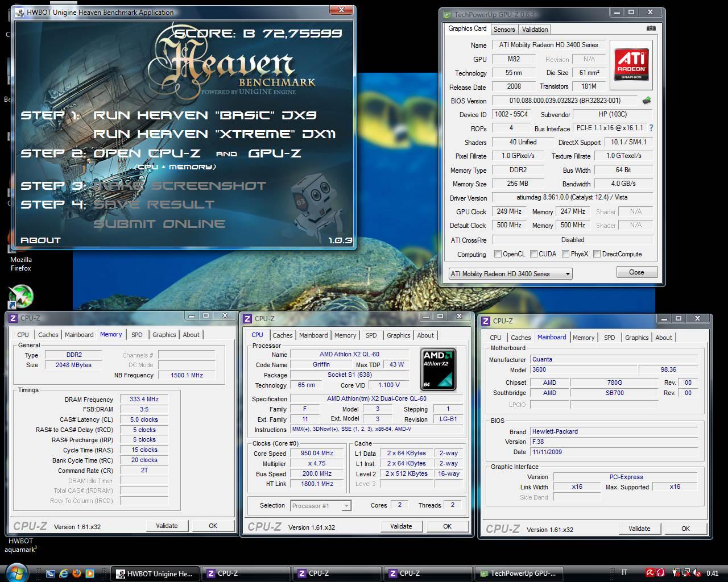Open Graphics tab in CPU-Z Mainboard window
This screenshot has height=582, width=728.
point(636,338)
